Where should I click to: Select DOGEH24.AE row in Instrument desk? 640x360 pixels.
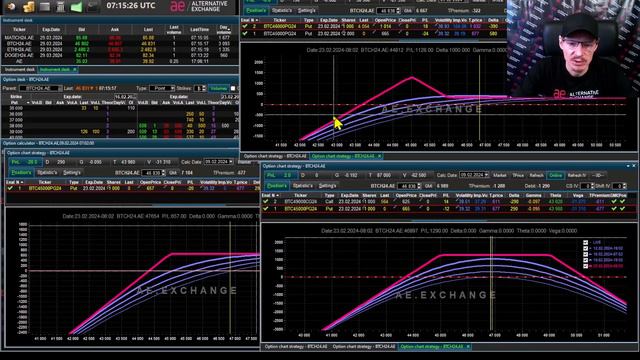pos(120,55)
